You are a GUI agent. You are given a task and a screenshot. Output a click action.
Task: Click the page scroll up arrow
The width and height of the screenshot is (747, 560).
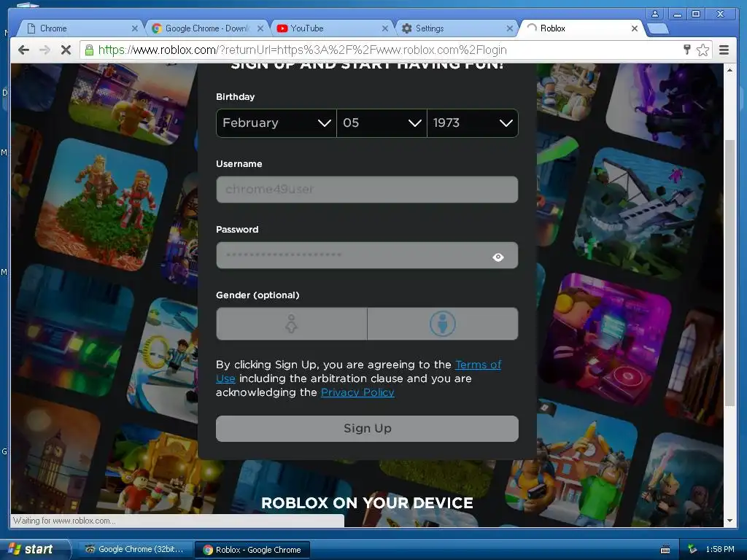[x=729, y=69]
